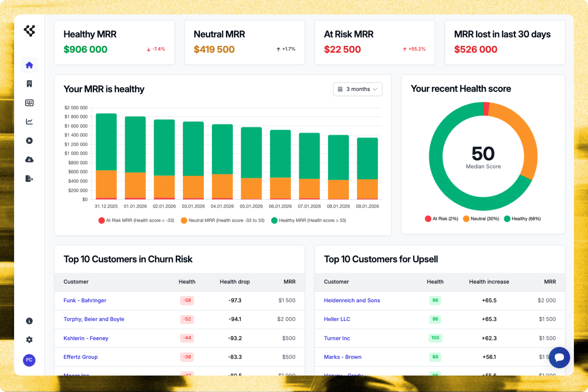The image size is (588, 392).
Task: Open the Home dashboard icon
Action: tap(29, 65)
